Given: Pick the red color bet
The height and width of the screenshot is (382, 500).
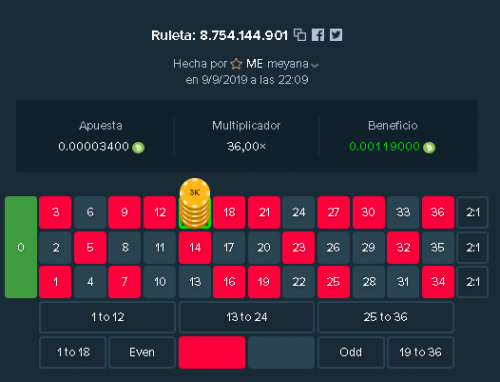Looking at the screenshot, I should 212,352.
